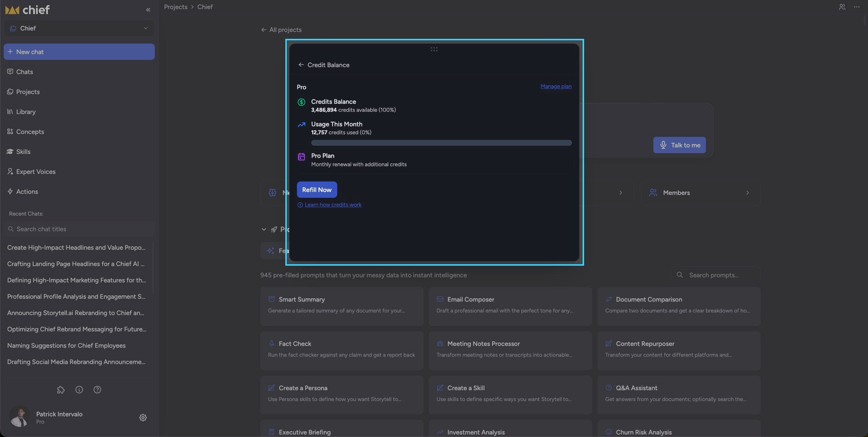Click the help question-mark icon

(x=97, y=390)
